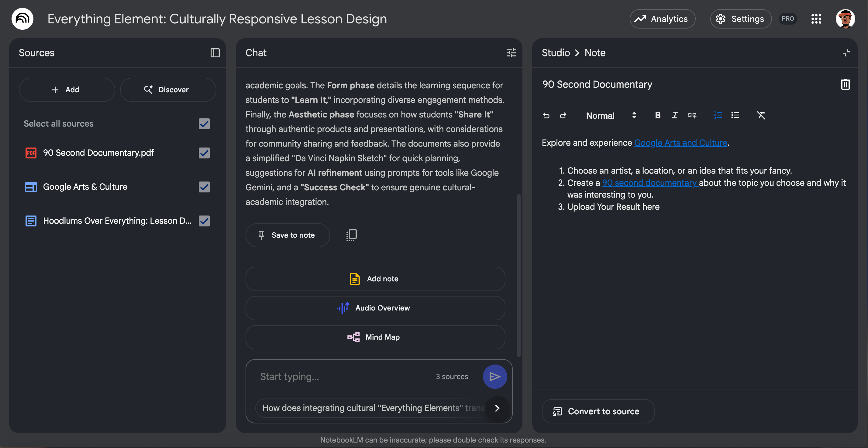The height and width of the screenshot is (448, 868).
Task: Open the Google Arts and Culture link
Action: [x=680, y=143]
